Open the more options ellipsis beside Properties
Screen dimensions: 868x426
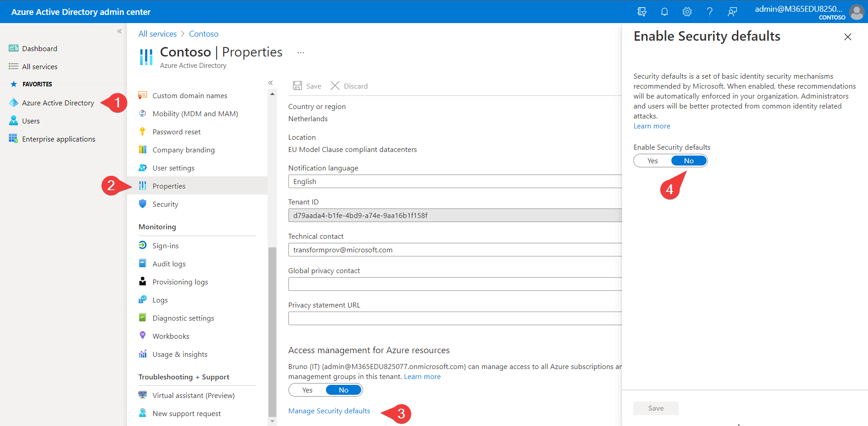(x=301, y=52)
